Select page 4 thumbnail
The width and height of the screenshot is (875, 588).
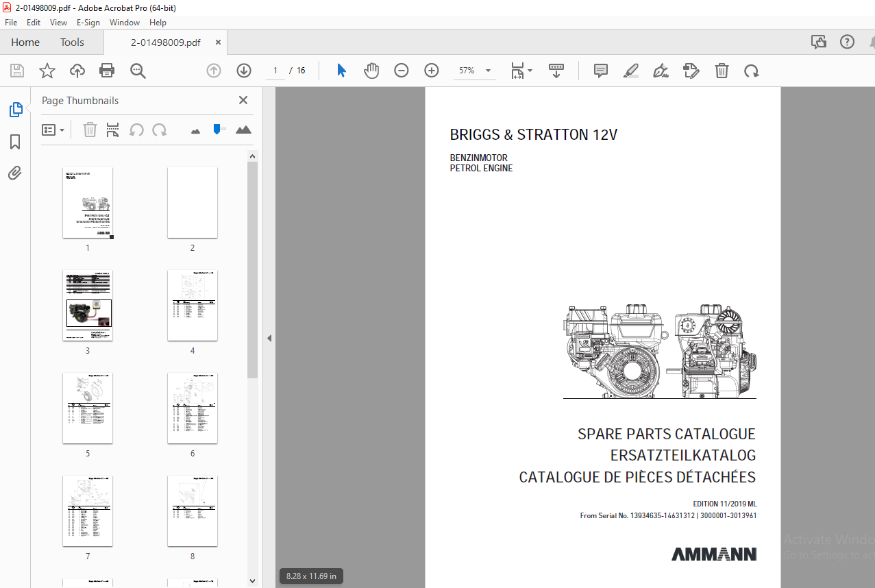coord(193,306)
